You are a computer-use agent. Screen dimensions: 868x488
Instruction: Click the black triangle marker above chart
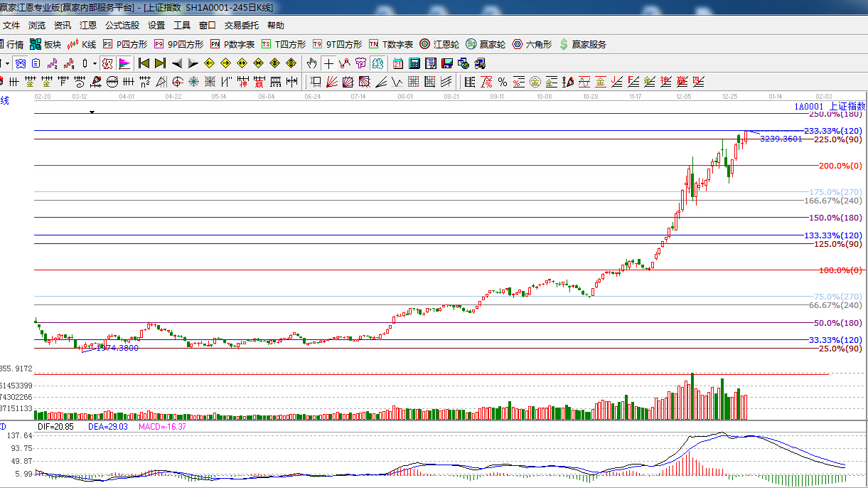(x=92, y=112)
